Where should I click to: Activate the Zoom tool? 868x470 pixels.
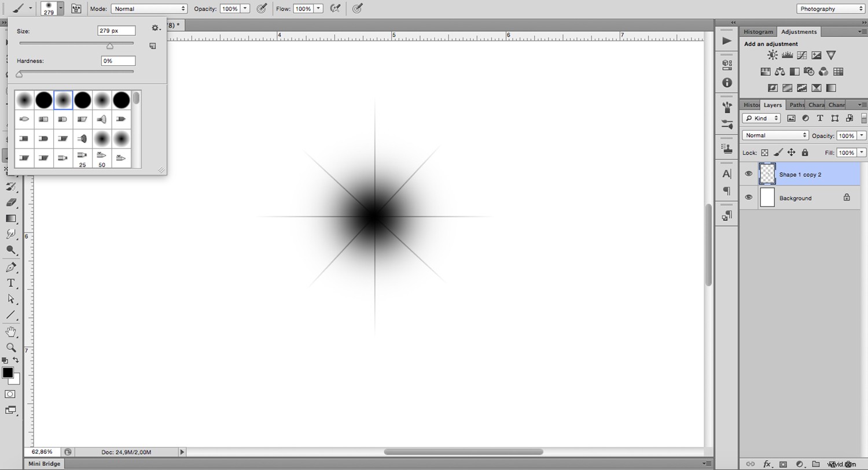click(10, 347)
